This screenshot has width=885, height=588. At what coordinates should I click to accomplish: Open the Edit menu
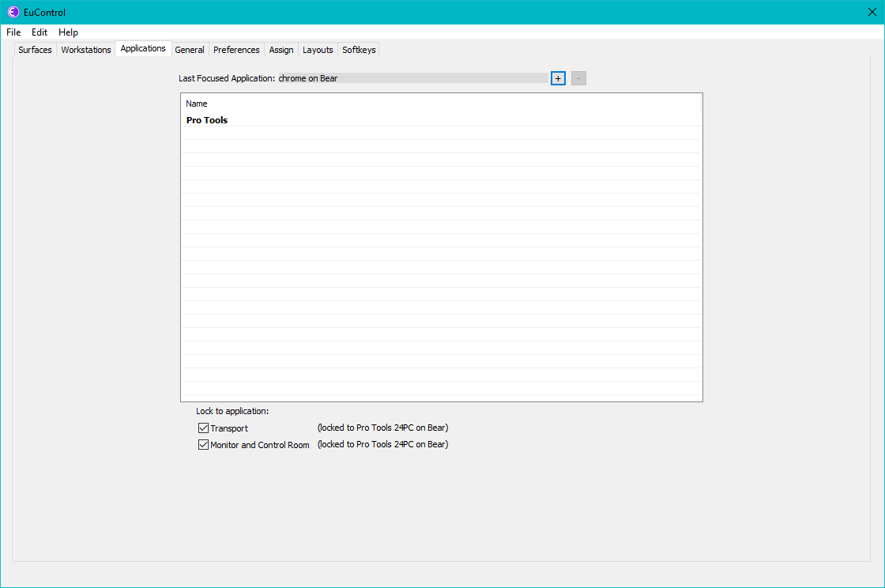(x=40, y=32)
